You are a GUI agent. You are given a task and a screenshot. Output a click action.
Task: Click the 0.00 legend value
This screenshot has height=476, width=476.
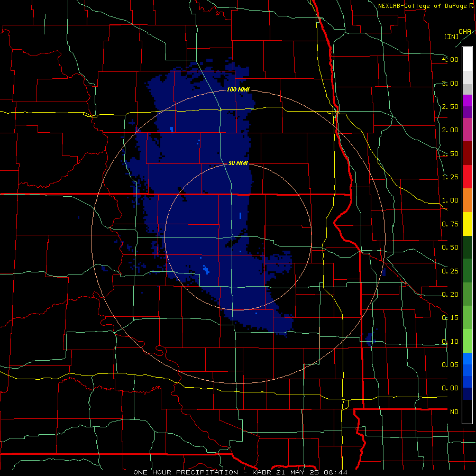click(450, 388)
